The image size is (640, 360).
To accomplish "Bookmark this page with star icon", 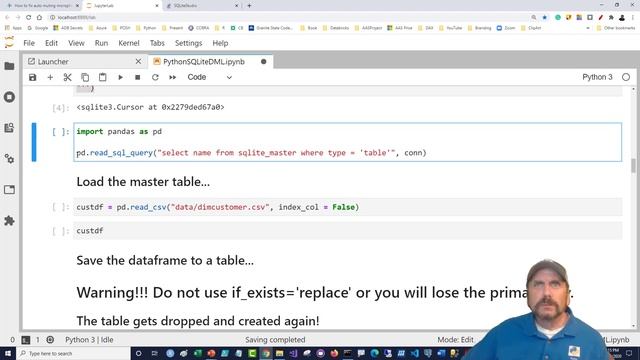I will coord(544,17).
